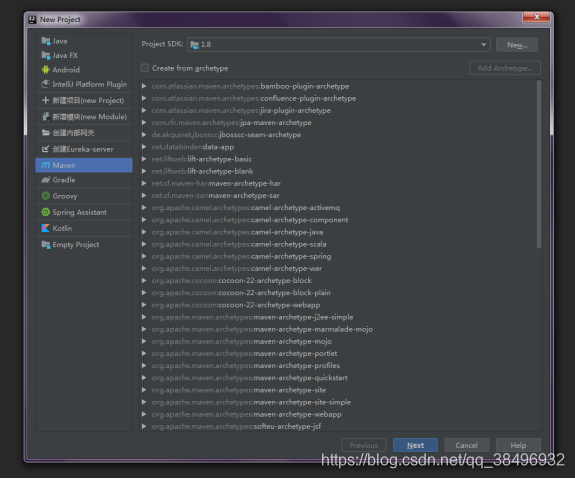Click the Eureka-server entry icon
The width and height of the screenshot is (575, 479).
coord(45,149)
